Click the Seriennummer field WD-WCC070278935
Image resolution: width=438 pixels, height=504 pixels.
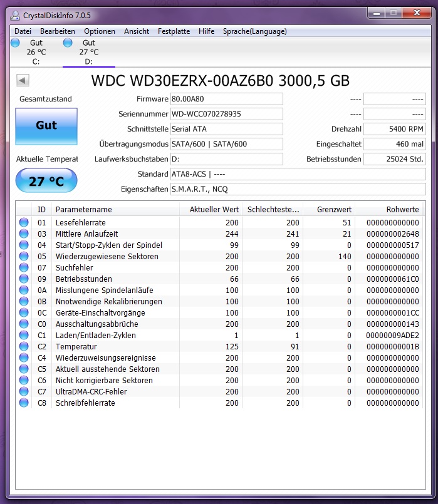tap(227, 114)
